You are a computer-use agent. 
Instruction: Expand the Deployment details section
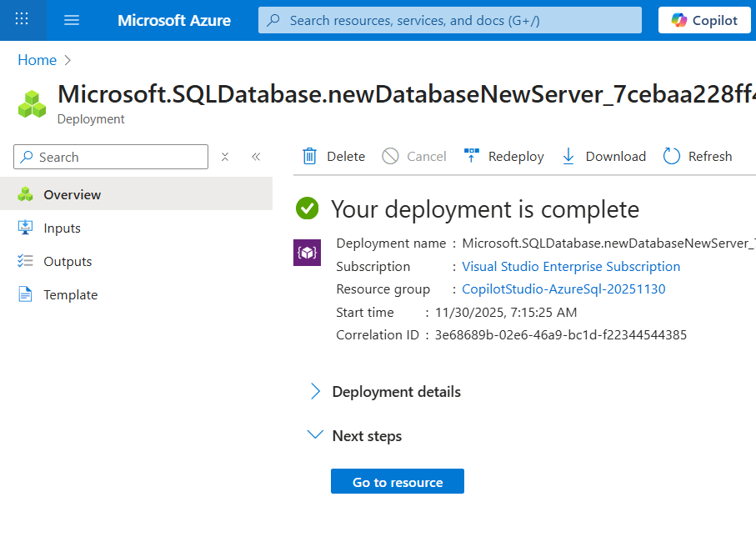pos(315,391)
